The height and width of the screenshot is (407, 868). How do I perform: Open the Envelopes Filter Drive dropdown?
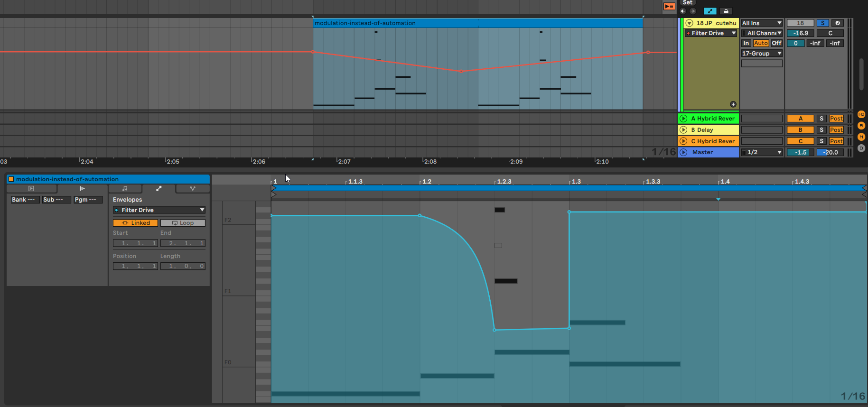[159, 210]
